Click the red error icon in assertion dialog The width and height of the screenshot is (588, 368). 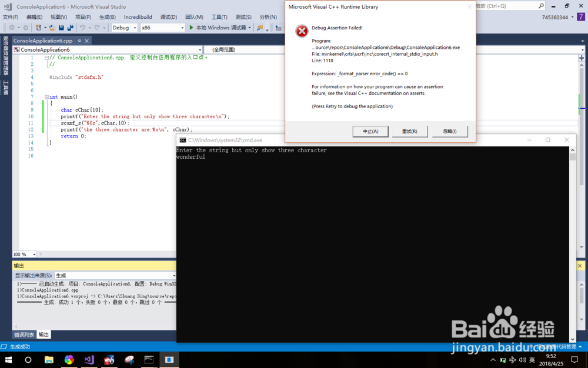[302, 31]
